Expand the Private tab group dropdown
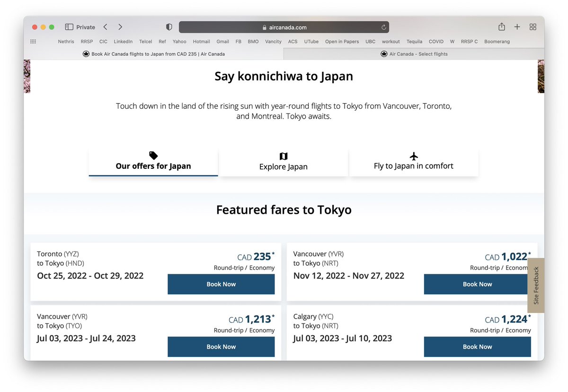Screen dimensions: 568x392 click(86, 27)
